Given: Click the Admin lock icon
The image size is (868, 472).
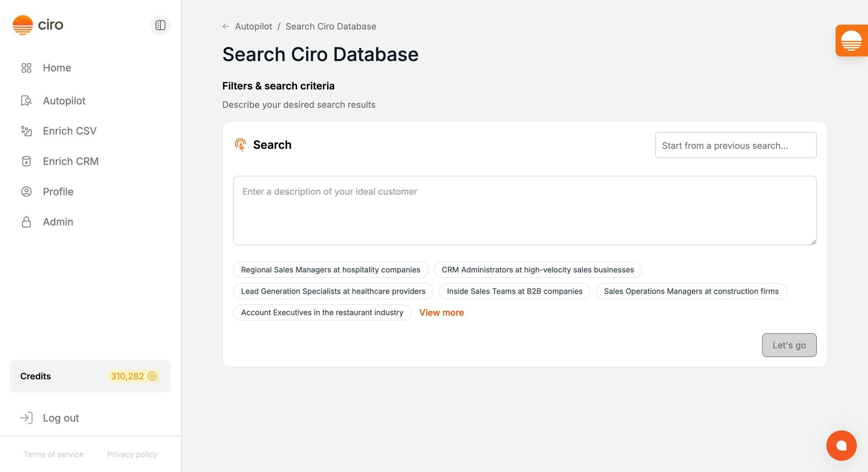Looking at the screenshot, I should point(26,222).
